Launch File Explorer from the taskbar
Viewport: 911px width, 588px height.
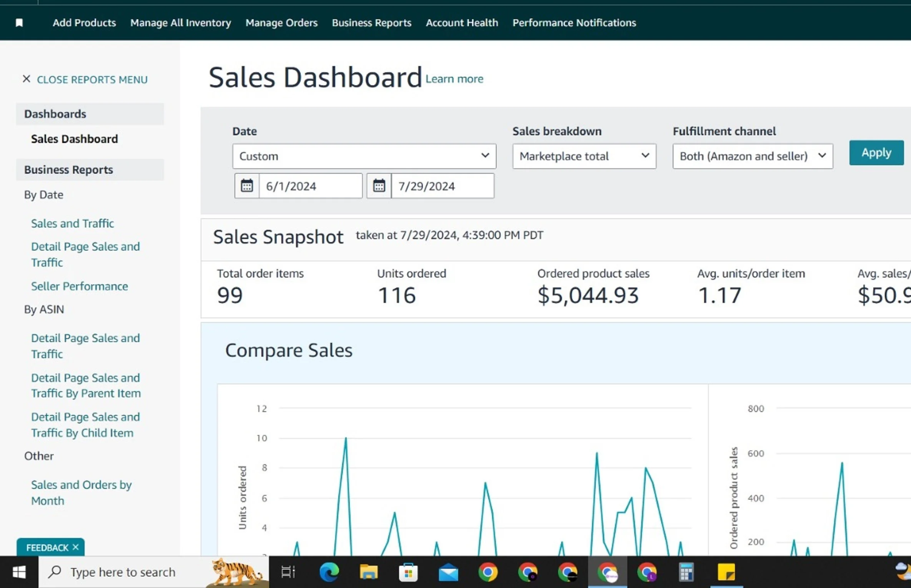click(x=369, y=572)
